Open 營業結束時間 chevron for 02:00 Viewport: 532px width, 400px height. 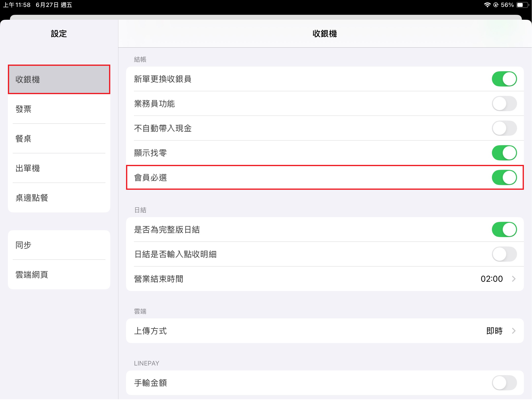[x=514, y=279]
